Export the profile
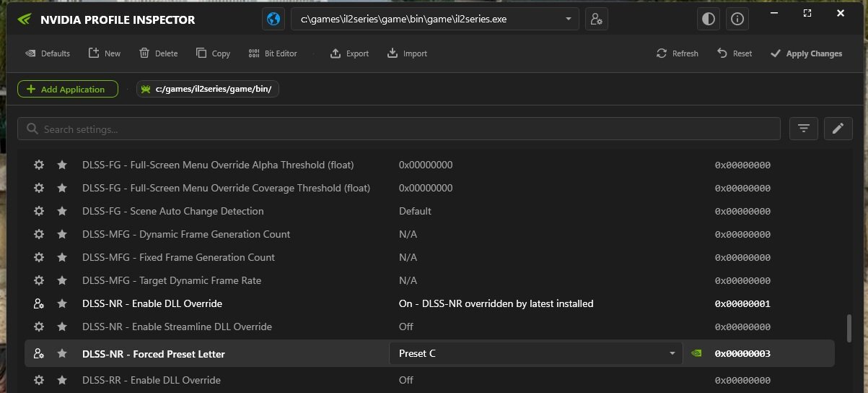The height and width of the screenshot is (393, 868). click(x=349, y=53)
